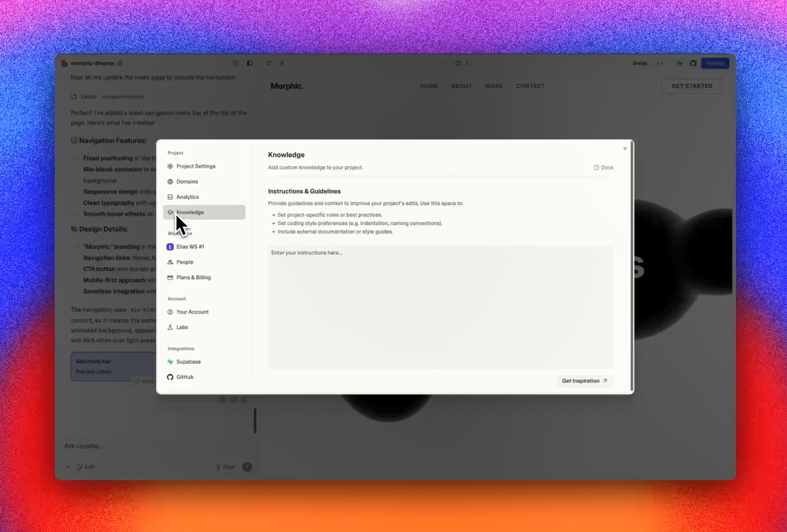Viewport: 787px width, 532px height.
Task: Open the morphic-dreams project name menu
Action: point(92,63)
